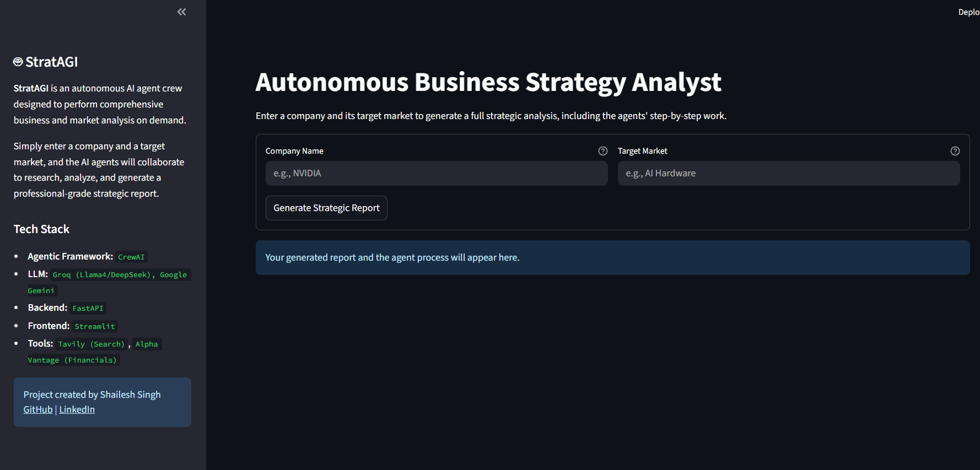
Task: Click the Tavily (Search) code tag
Action: pyautogui.click(x=91, y=344)
